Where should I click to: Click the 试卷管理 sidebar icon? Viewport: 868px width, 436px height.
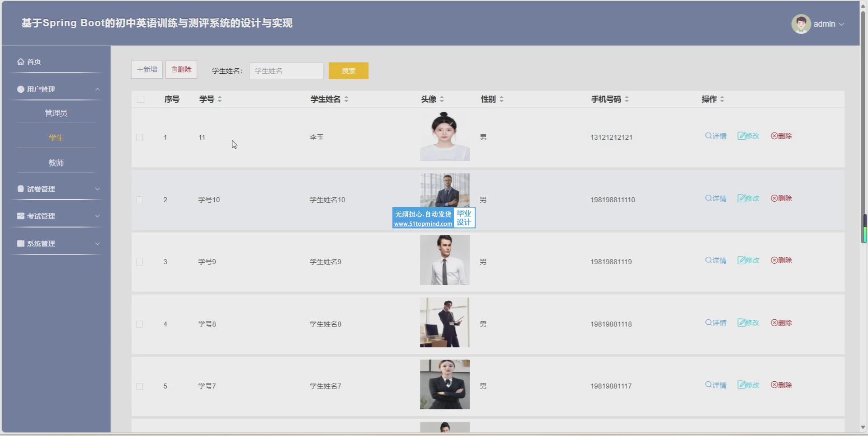(x=20, y=189)
